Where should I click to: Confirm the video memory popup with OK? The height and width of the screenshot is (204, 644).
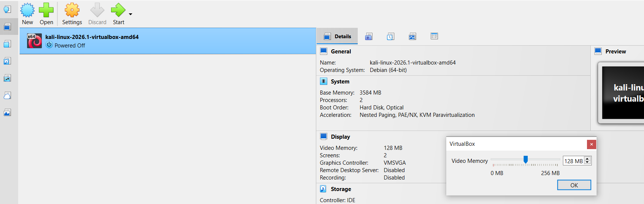(574, 185)
